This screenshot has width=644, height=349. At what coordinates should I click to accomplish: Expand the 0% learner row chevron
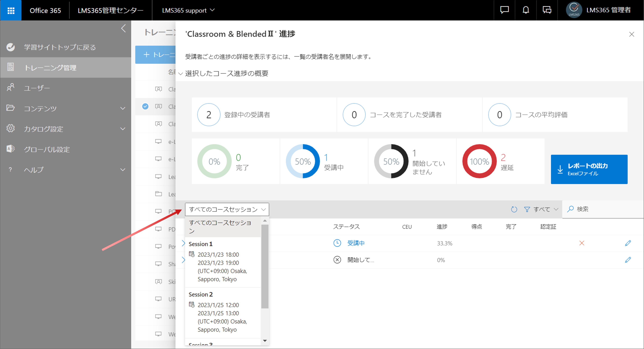tap(183, 260)
